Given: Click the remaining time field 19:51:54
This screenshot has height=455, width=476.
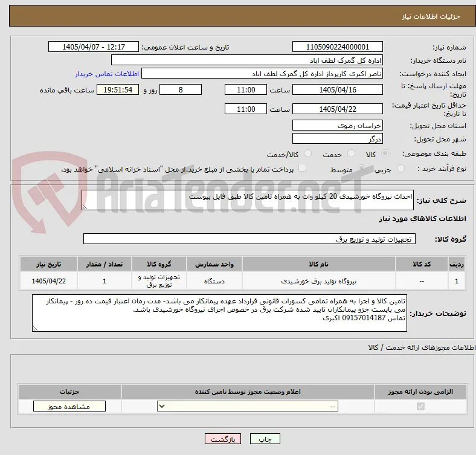Looking at the screenshot, I should click(118, 89).
